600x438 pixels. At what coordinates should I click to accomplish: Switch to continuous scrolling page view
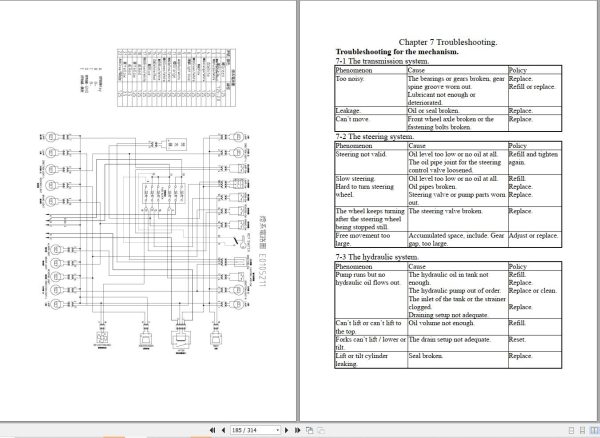pos(582,430)
